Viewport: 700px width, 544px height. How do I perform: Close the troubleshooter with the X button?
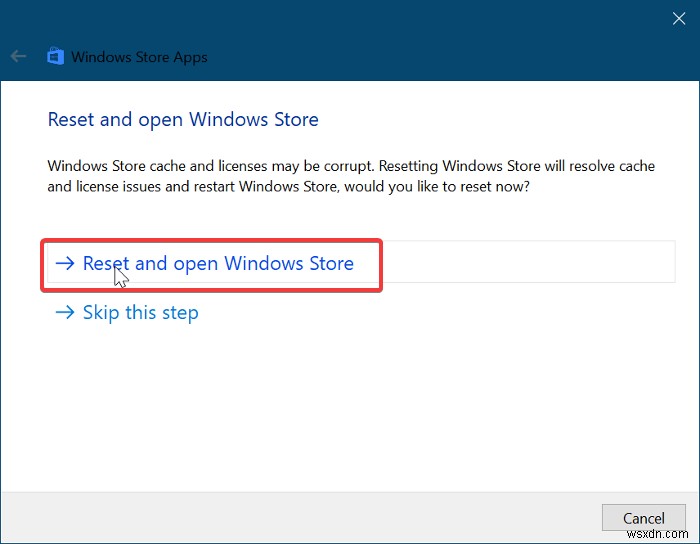click(x=679, y=18)
